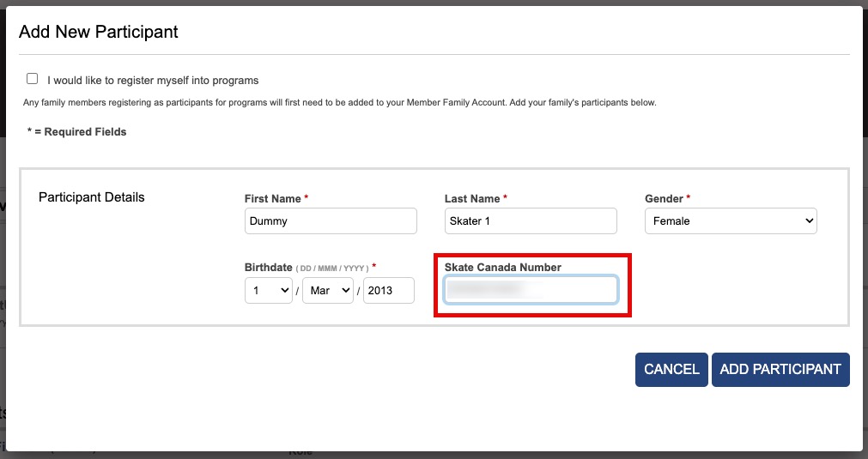
Task: Expand the birthdate day dropdown showing 1
Action: click(269, 290)
